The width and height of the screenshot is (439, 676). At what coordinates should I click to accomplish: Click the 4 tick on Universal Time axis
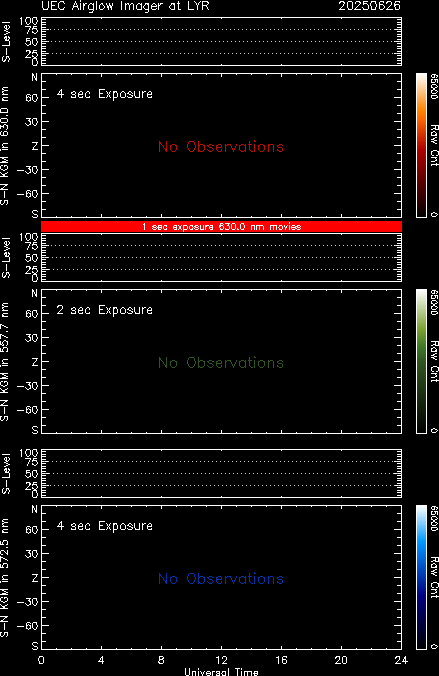pyautogui.click(x=101, y=660)
